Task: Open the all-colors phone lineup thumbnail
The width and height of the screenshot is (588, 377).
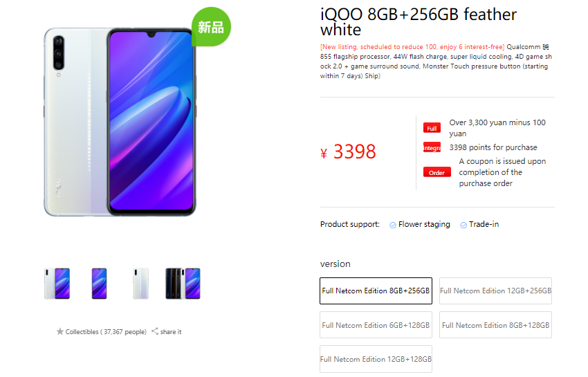Action: 183,284
